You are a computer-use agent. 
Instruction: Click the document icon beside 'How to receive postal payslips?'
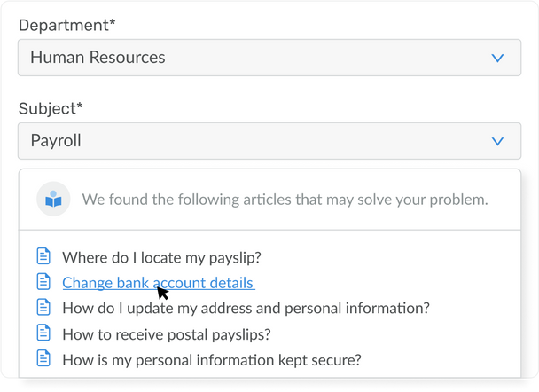point(43,333)
